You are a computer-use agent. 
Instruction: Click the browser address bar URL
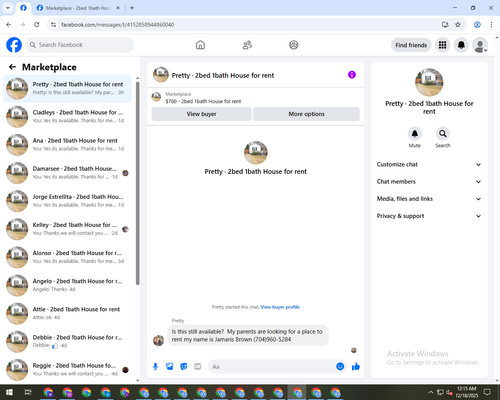pyautogui.click(x=117, y=25)
